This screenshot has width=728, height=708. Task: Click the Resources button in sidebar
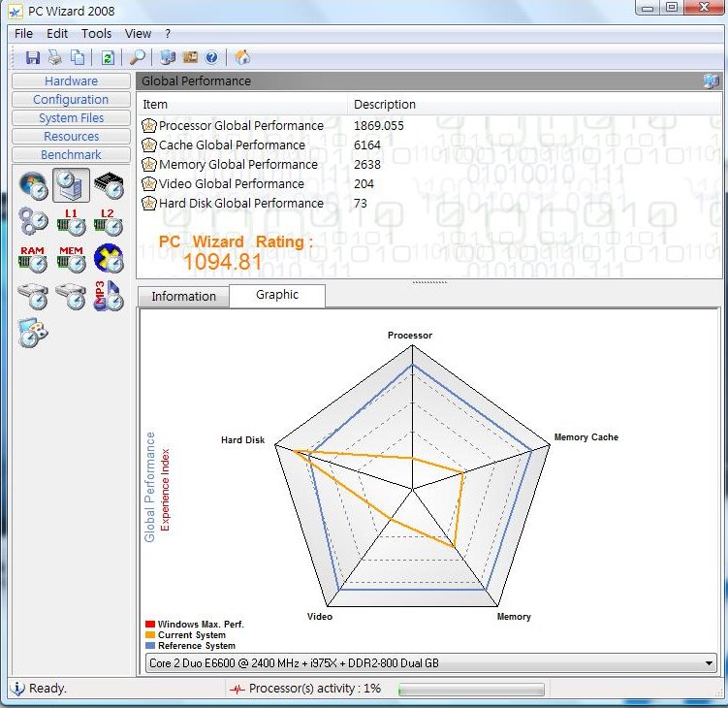[x=71, y=137]
